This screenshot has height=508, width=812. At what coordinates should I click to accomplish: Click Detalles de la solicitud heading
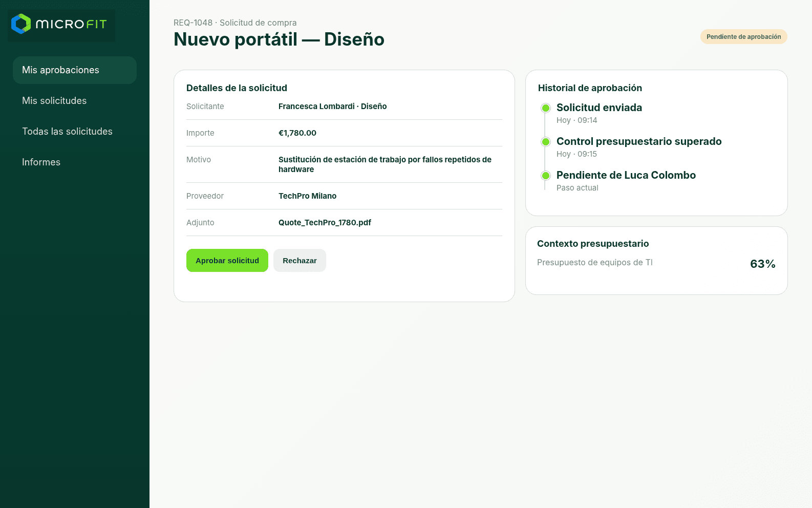click(x=237, y=88)
